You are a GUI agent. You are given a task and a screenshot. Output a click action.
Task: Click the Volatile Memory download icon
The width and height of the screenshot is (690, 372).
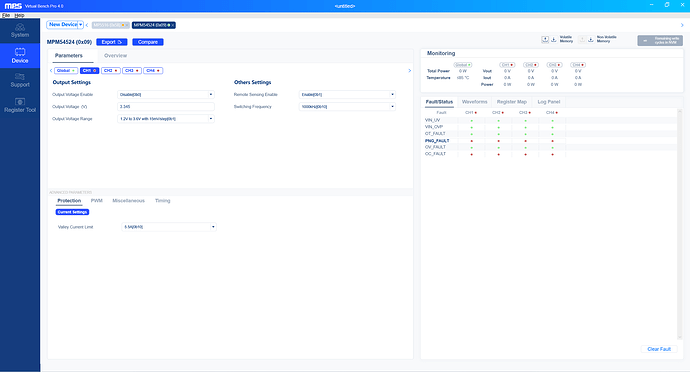[554, 40]
